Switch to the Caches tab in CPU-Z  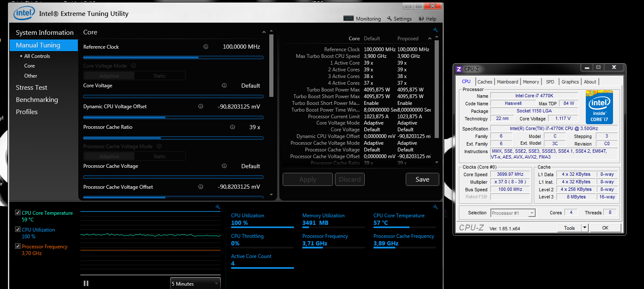485,82
